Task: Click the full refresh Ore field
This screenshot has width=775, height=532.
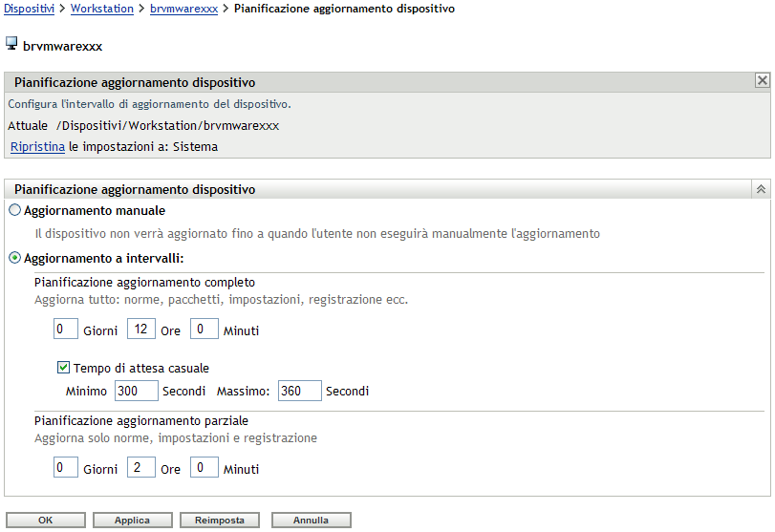Action: pos(140,330)
